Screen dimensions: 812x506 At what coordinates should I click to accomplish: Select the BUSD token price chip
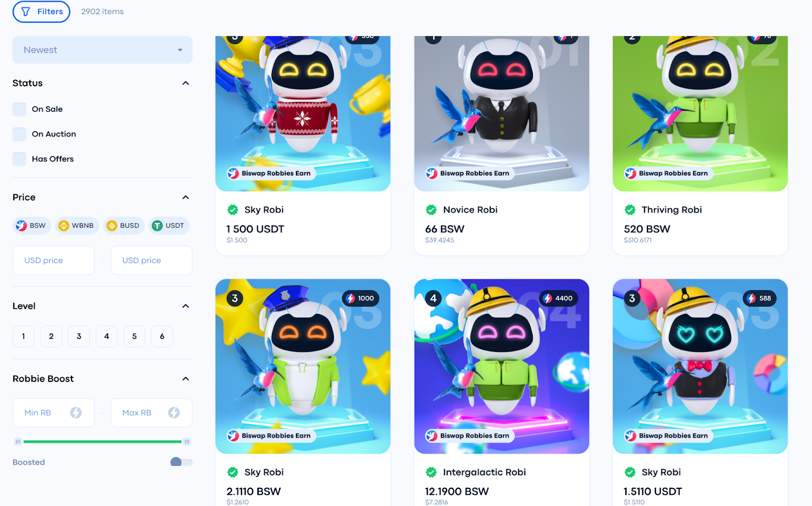(124, 226)
